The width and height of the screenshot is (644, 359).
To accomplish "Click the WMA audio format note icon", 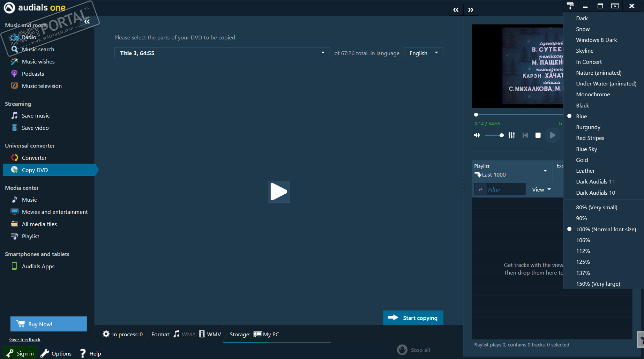I will point(177,334).
